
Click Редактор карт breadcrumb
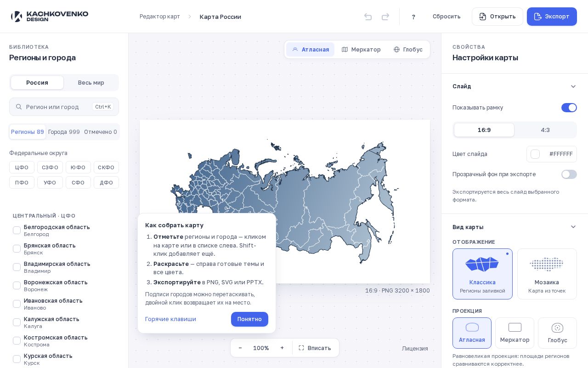point(160,17)
